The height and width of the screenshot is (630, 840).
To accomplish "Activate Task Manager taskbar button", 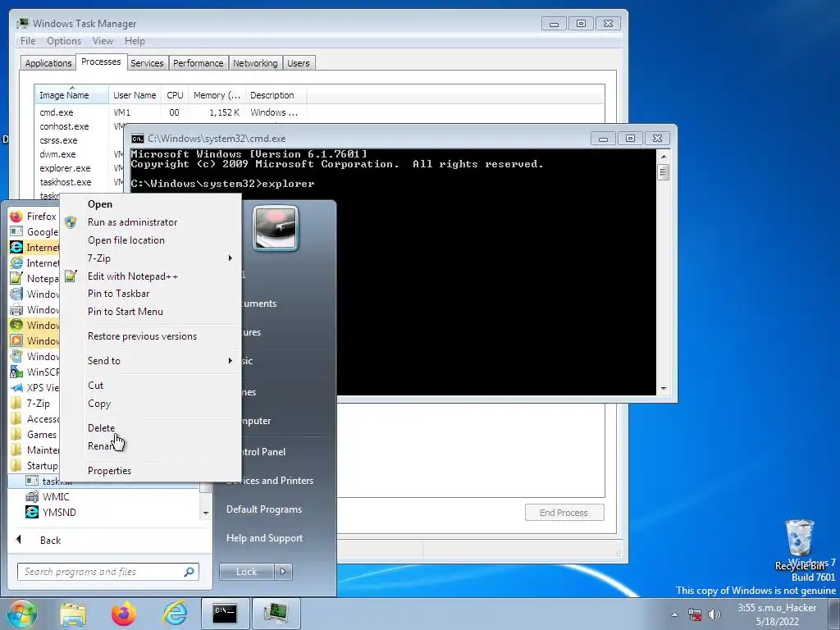I will pyautogui.click(x=276, y=614).
